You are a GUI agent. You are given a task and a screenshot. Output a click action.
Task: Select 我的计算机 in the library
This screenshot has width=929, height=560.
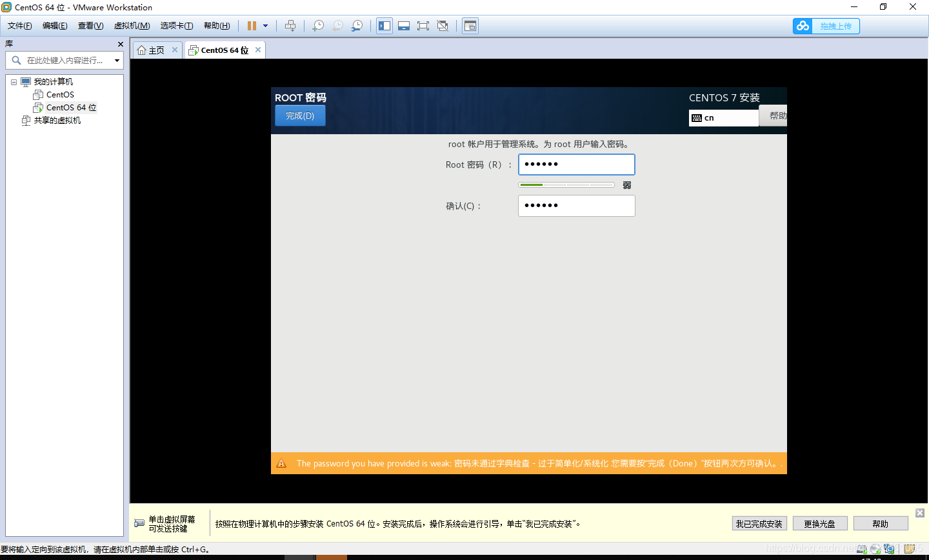(x=54, y=82)
